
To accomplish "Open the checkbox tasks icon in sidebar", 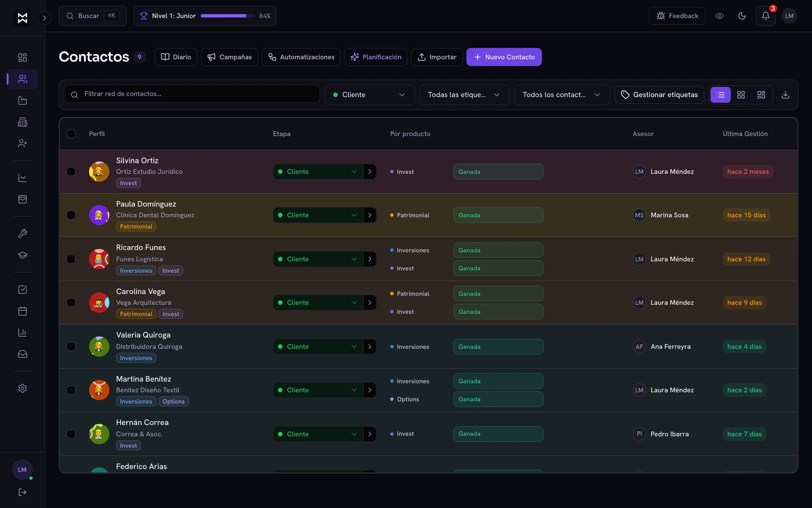I will tap(23, 289).
